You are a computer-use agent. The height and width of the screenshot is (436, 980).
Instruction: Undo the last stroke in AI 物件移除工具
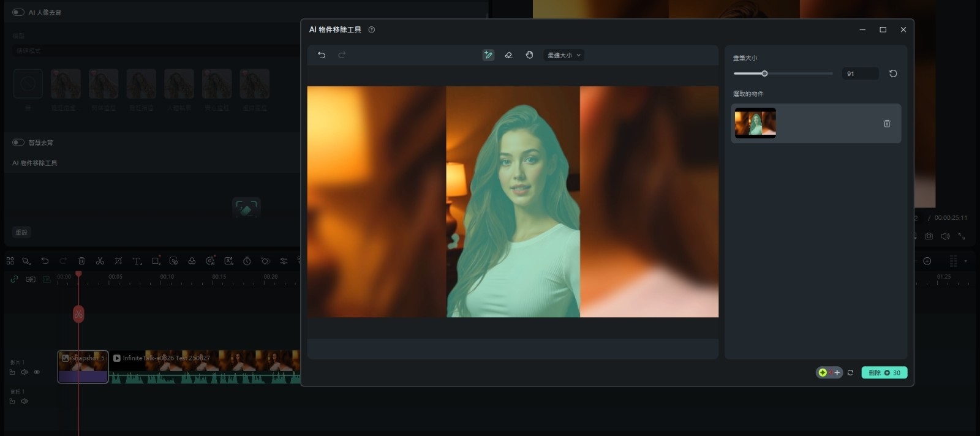click(322, 55)
